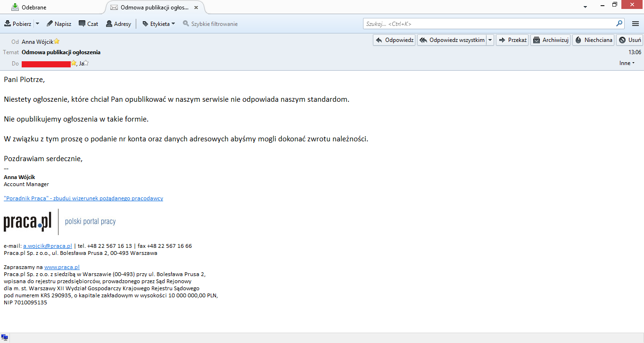This screenshot has height=343, width=644.
Task: Click the Pobierz get messages button
Action: 18,24
